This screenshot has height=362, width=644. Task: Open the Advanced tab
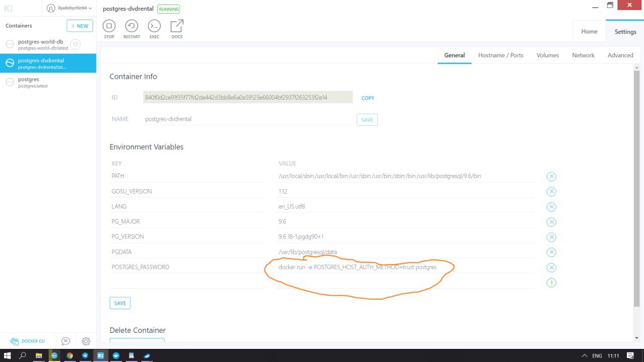tap(620, 55)
